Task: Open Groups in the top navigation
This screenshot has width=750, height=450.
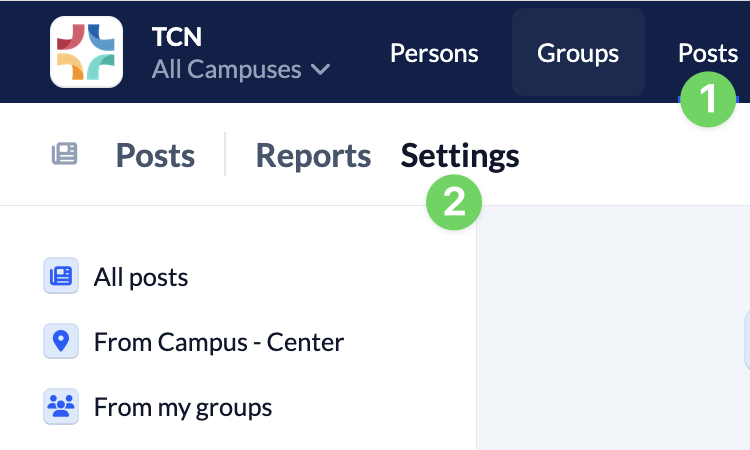Action: pyautogui.click(x=578, y=53)
